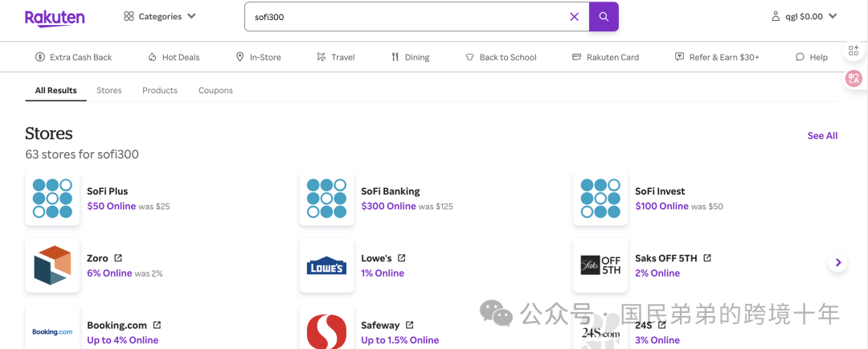Open the Lowe's store name
868x349 pixels.
(376, 258)
